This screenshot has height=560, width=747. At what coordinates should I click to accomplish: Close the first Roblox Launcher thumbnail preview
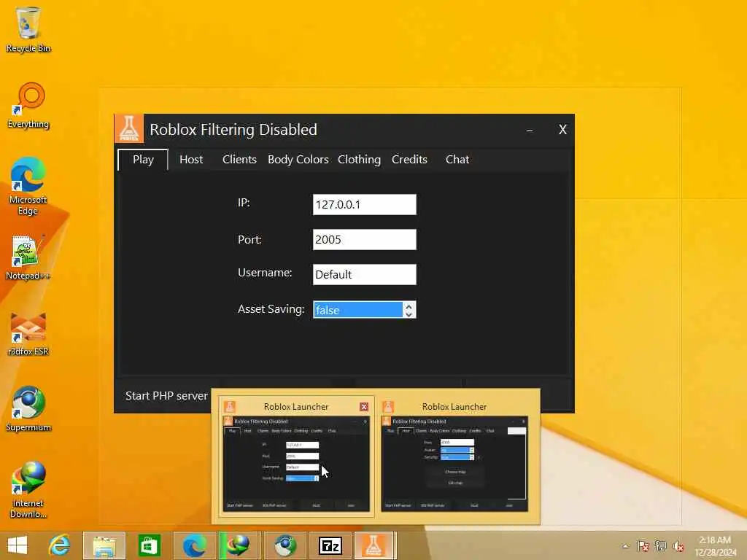click(364, 407)
